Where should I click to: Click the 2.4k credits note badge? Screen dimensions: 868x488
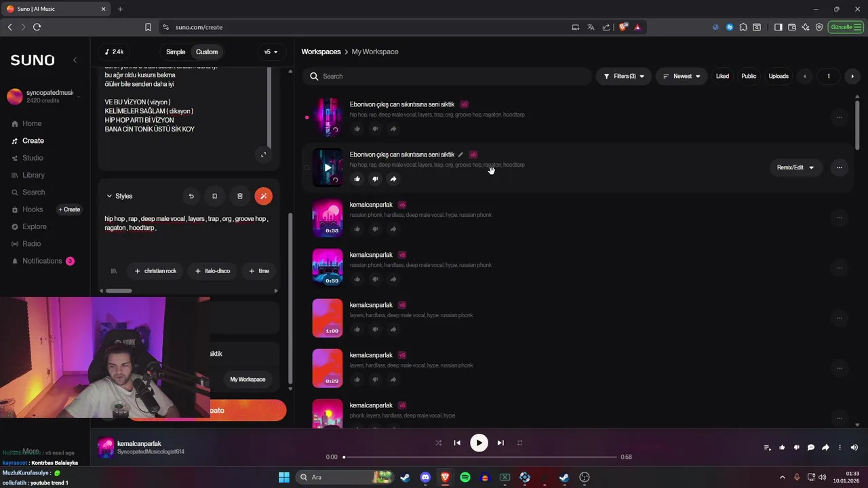pos(115,52)
